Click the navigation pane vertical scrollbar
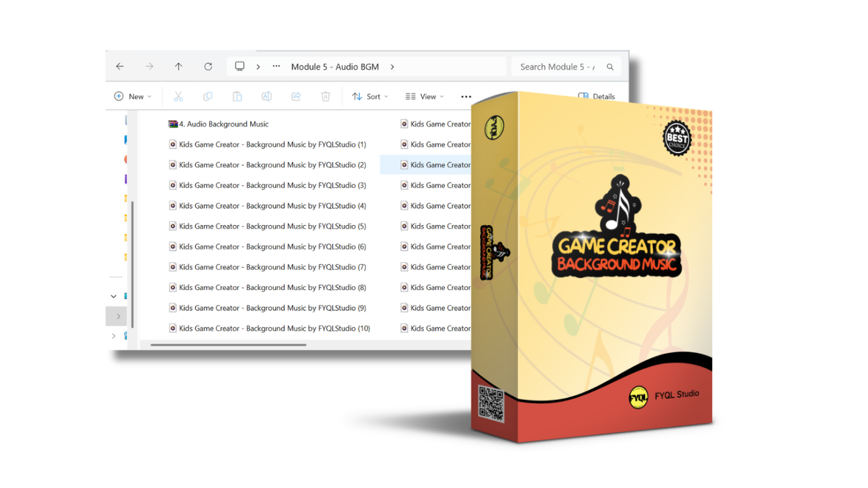The width and height of the screenshot is (868, 488). tap(132, 264)
